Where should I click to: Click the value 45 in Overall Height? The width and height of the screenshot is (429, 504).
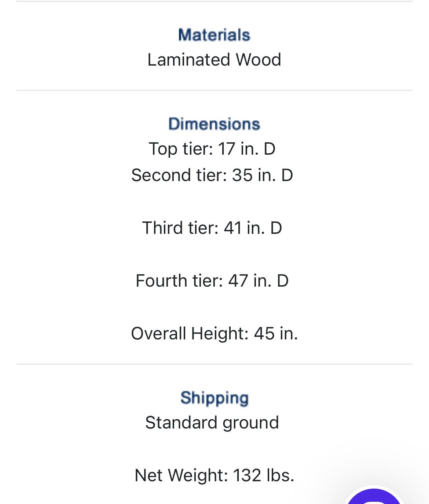(x=264, y=334)
